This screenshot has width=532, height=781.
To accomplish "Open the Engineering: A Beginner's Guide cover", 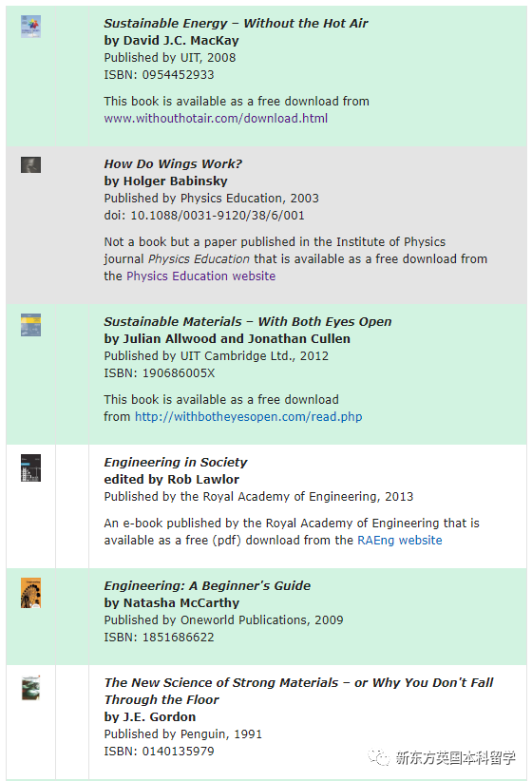I will coord(30,593).
